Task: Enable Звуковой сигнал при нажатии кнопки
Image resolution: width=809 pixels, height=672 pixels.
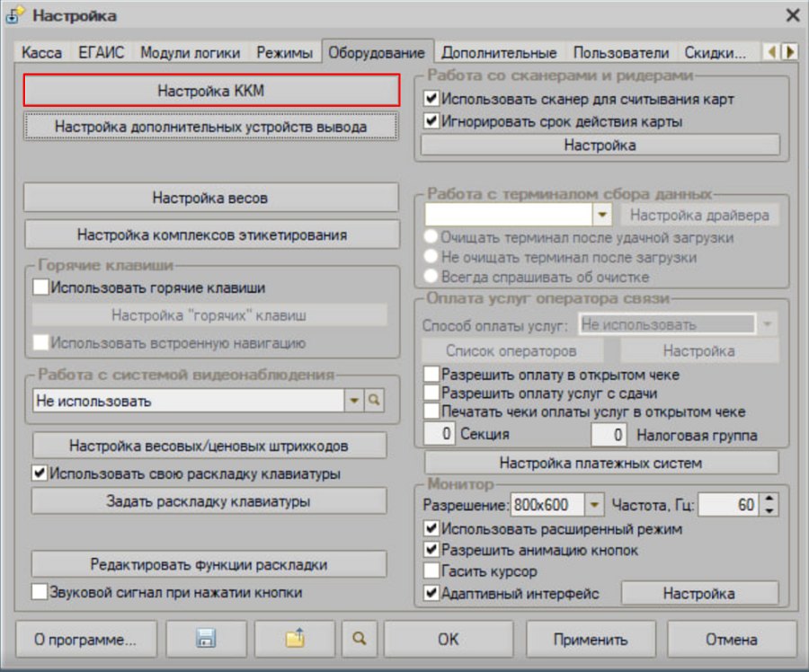Action: pos(40,591)
